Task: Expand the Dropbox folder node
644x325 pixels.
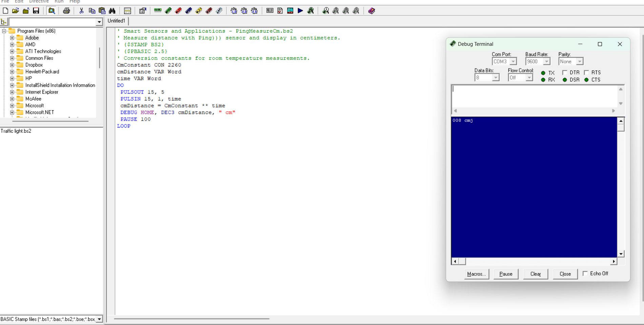Action: [12, 65]
